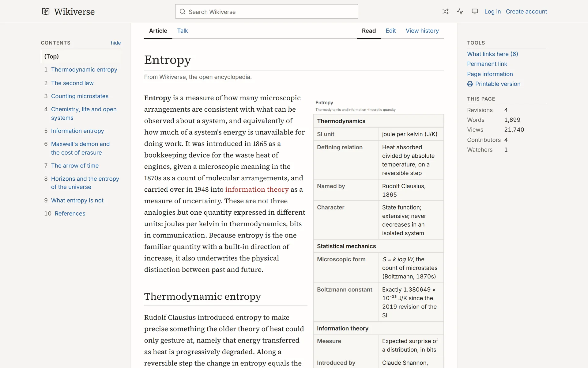The height and width of the screenshot is (368, 588).
Task: Go to The arrow of time section
Action: (x=75, y=166)
